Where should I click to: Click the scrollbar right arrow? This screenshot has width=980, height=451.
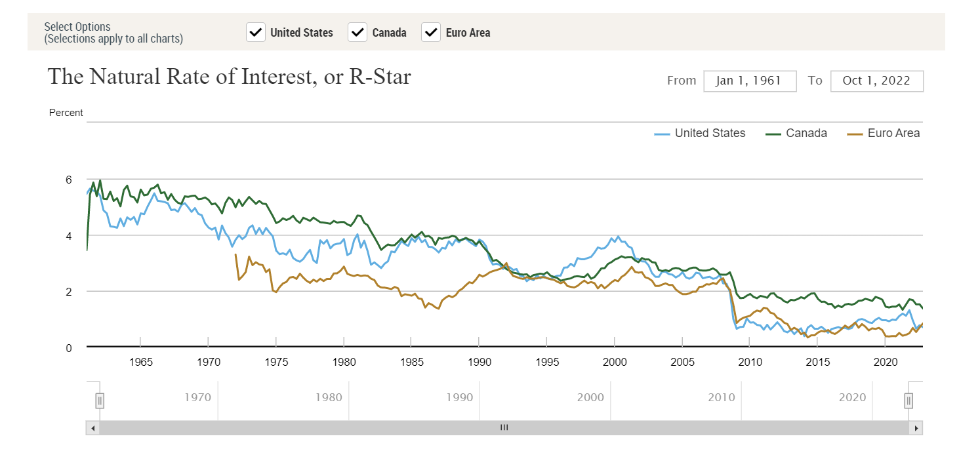click(916, 428)
